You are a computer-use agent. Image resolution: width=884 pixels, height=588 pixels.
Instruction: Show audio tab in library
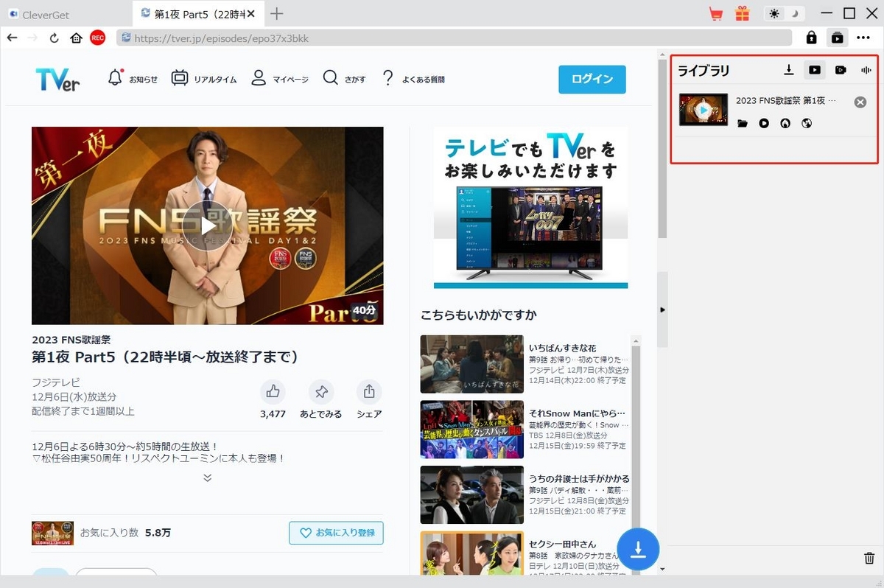tap(866, 70)
